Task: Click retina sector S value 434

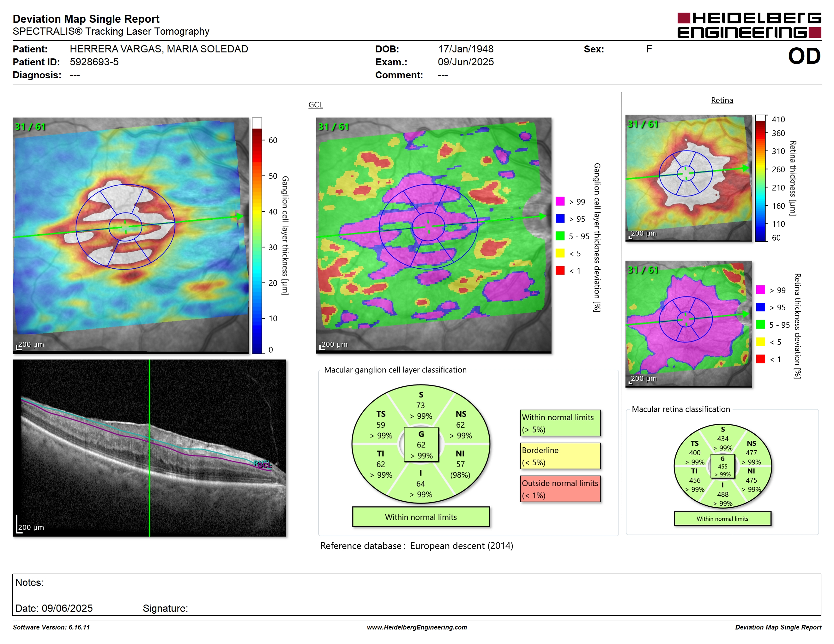Action: tap(722, 439)
